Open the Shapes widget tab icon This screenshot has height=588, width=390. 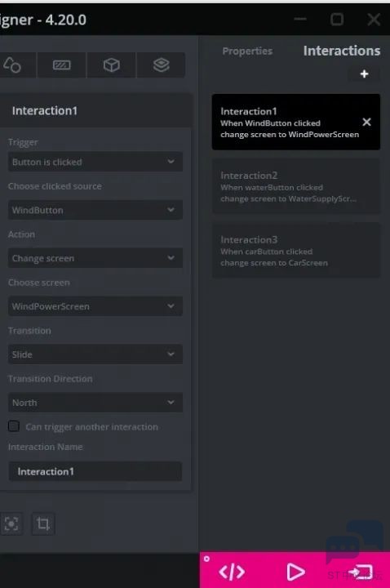click(x=12, y=65)
